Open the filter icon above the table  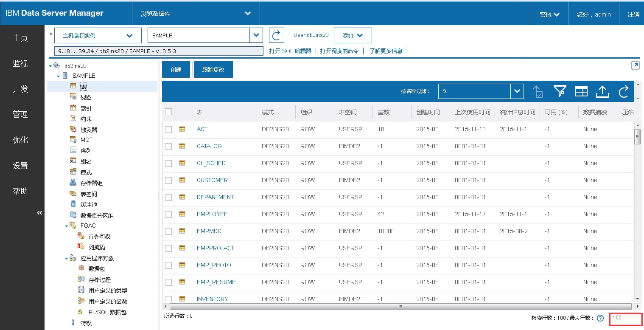560,91
